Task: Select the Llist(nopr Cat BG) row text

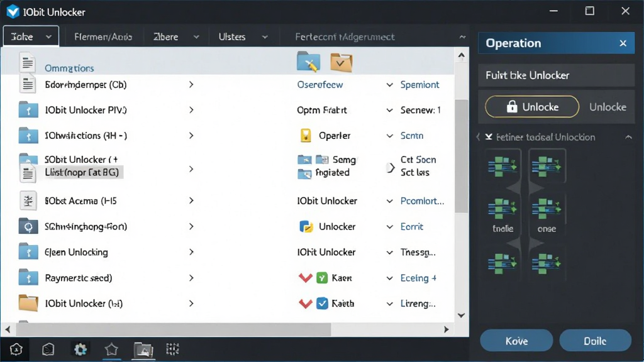Action: coord(82,172)
